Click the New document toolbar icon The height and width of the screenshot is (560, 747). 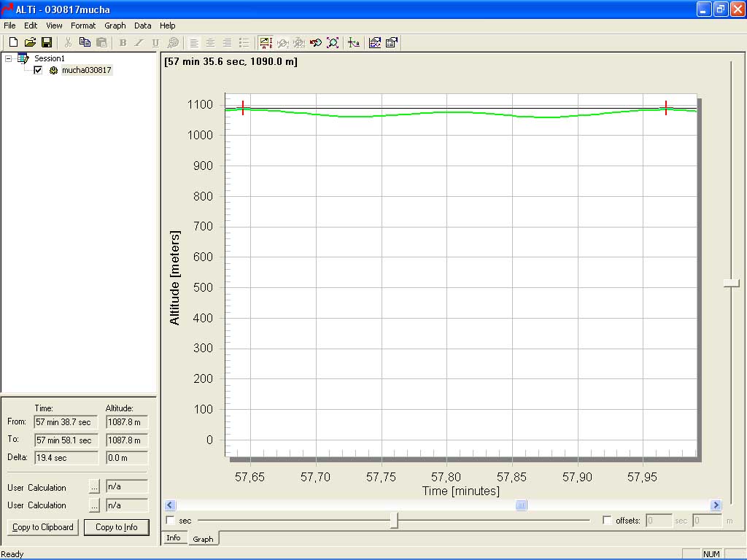coord(13,42)
